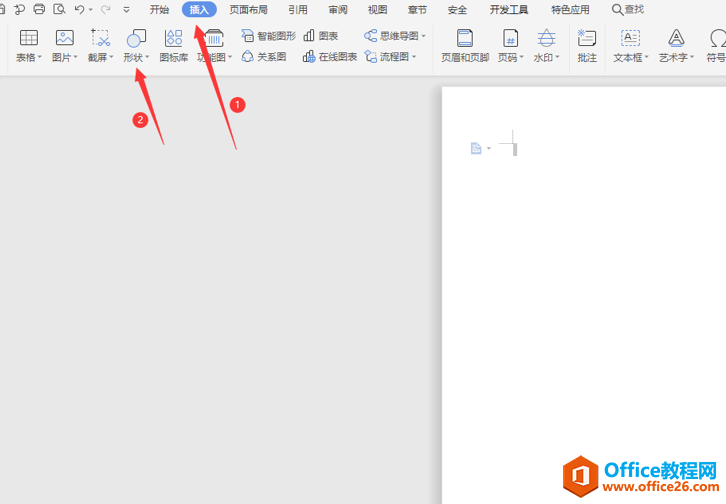Click the Print icon in quick toolbar
Screen dimensions: 726x504
pos(39,9)
